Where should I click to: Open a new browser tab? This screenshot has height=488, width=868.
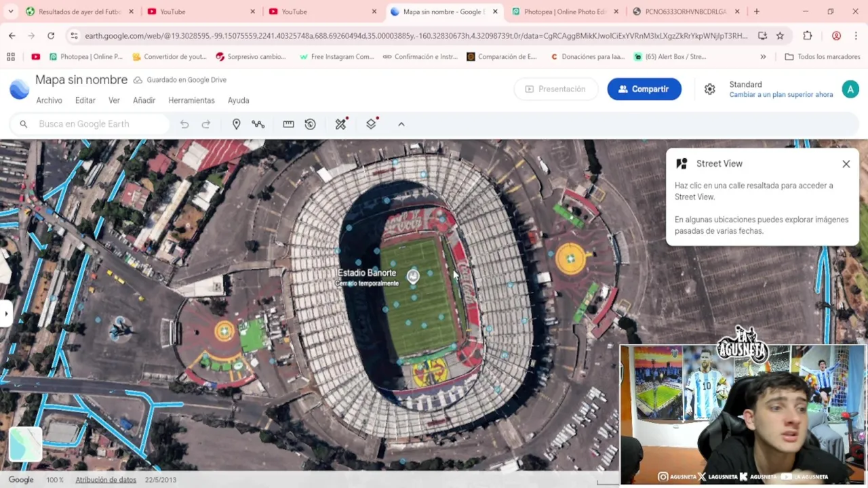click(x=757, y=12)
